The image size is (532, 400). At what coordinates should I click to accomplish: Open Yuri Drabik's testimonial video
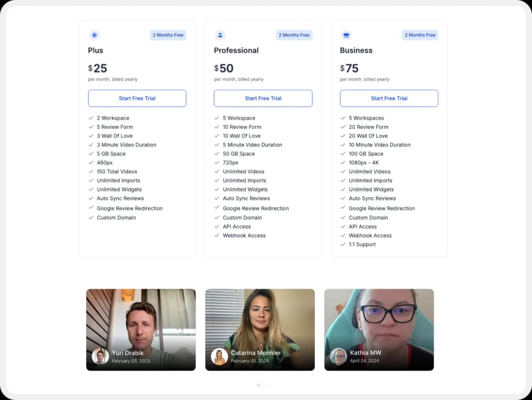[x=141, y=329]
